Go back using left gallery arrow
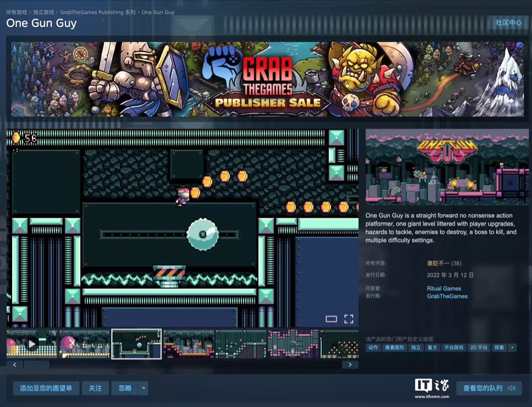 (14, 364)
